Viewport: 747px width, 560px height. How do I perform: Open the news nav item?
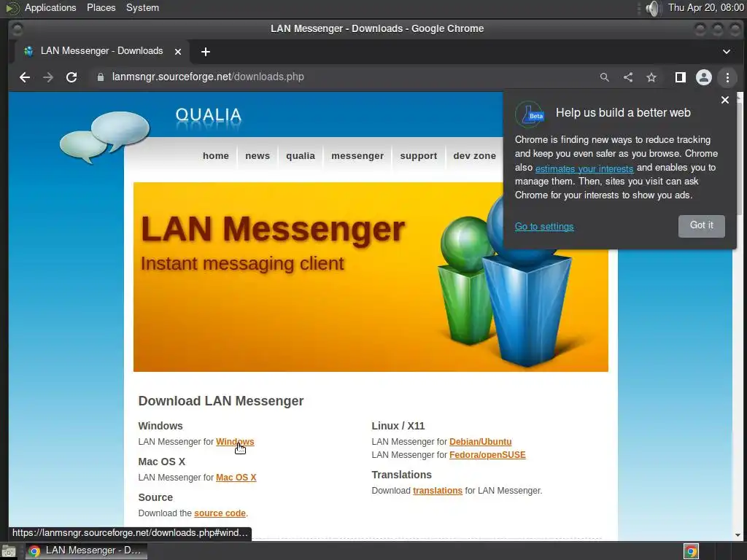258,156
